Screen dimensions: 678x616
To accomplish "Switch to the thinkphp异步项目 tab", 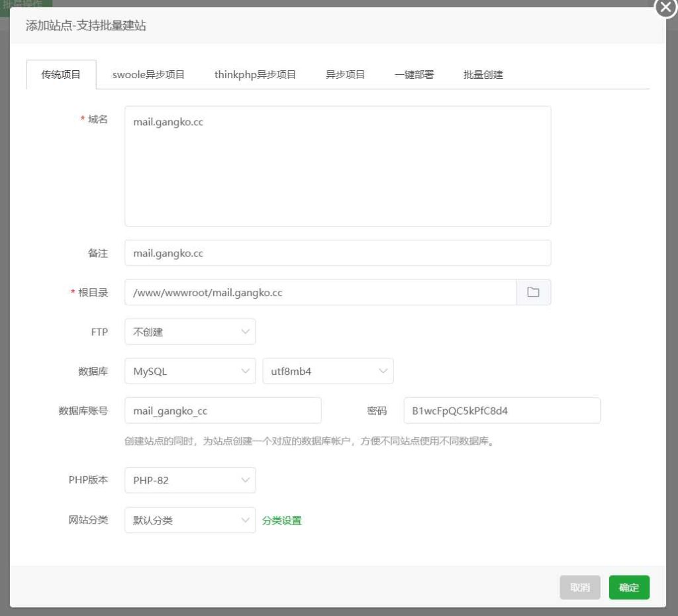I will (x=254, y=74).
